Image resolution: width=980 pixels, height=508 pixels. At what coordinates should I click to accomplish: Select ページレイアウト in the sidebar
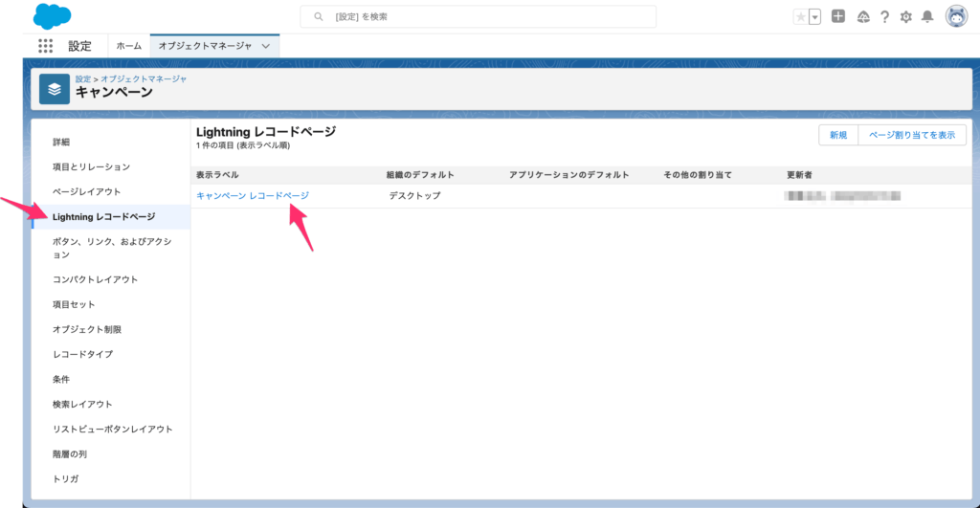[x=86, y=191]
